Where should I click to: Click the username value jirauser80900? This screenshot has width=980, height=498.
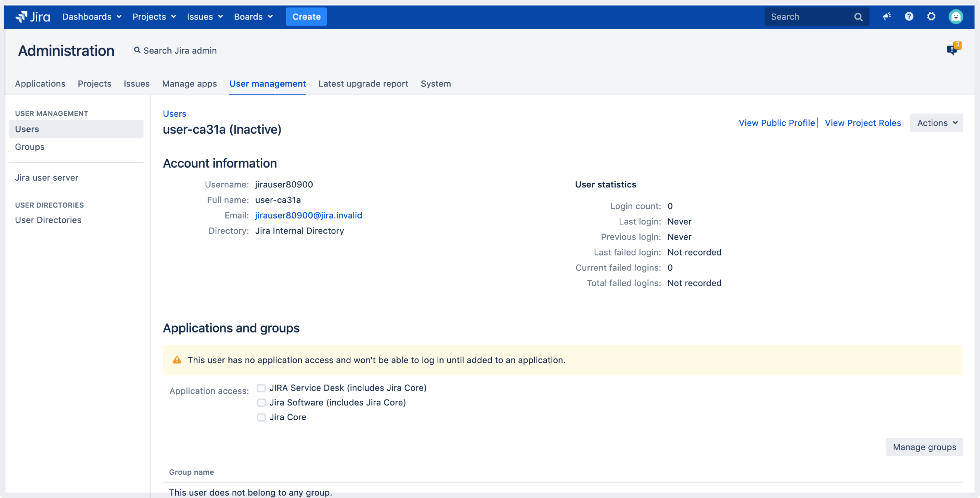[284, 185]
